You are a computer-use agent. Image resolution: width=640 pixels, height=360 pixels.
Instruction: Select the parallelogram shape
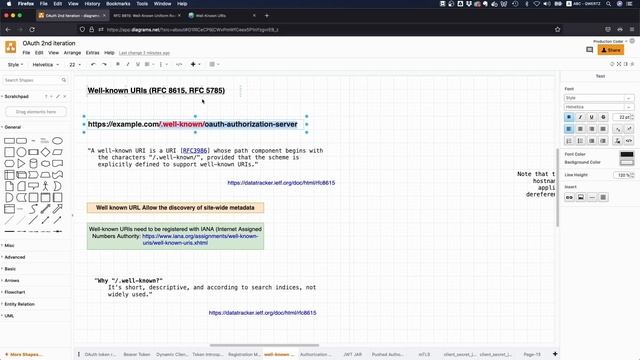tap(58, 152)
